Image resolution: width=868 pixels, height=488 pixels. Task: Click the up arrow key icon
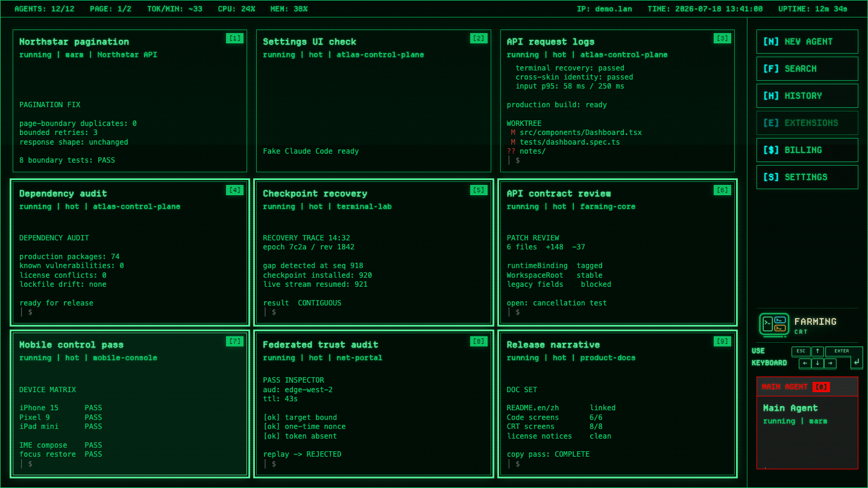click(817, 351)
